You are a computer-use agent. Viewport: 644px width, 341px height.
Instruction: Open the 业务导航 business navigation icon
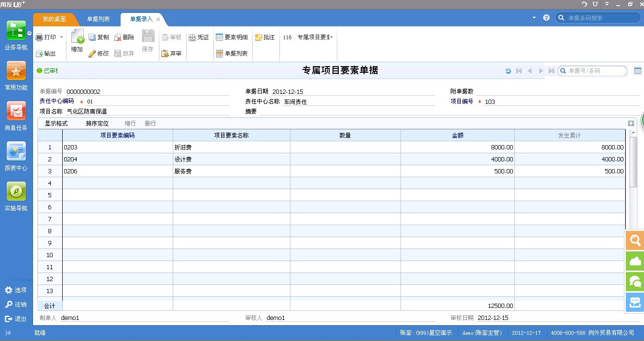coord(16,31)
